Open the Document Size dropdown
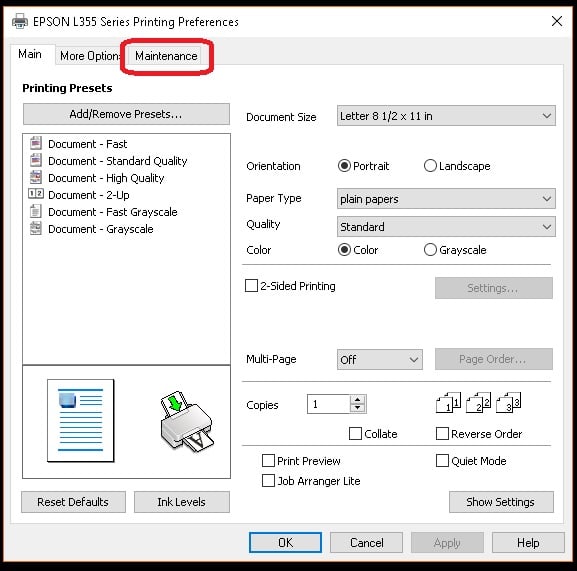 (x=446, y=116)
